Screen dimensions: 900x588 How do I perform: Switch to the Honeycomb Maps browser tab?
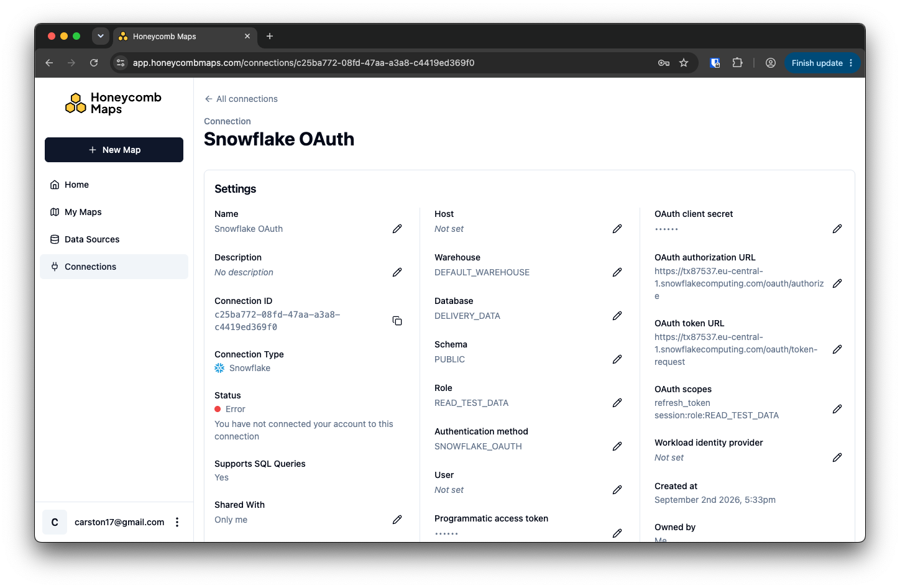[185, 37]
